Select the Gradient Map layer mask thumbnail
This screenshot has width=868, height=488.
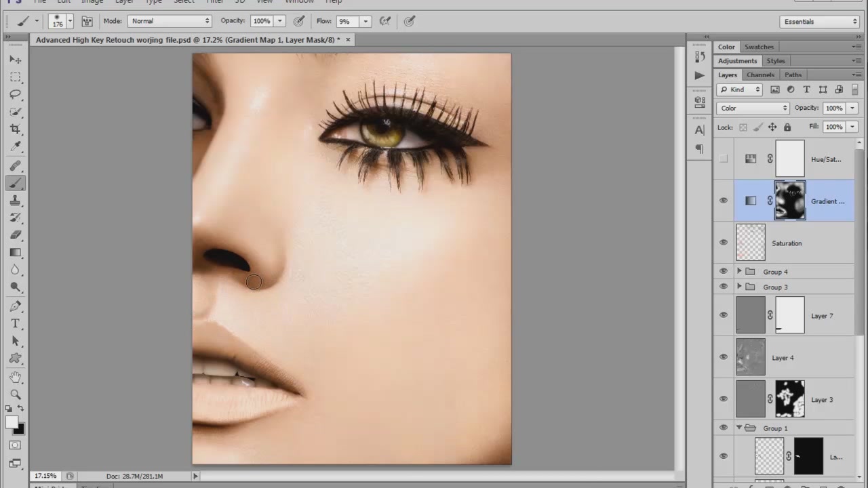coord(790,201)
